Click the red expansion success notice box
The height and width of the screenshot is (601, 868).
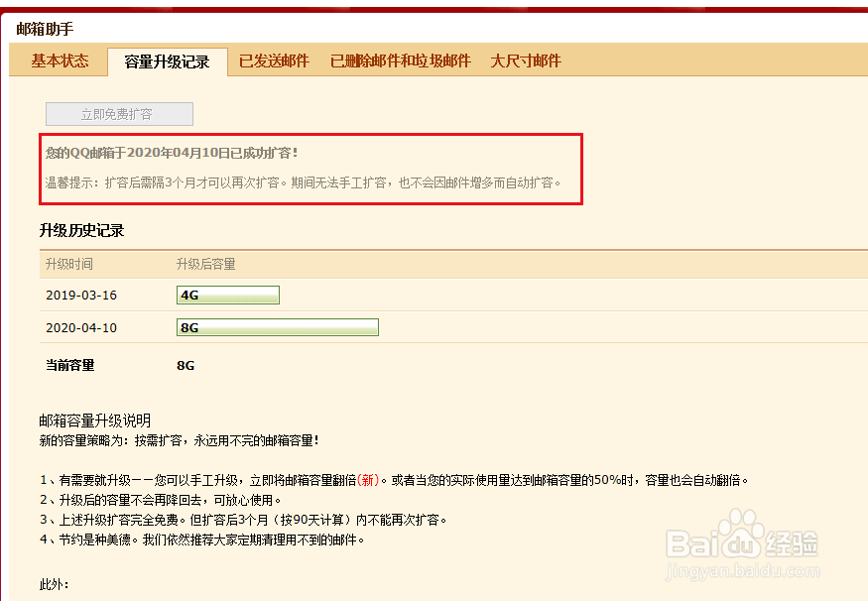(310, 169)
